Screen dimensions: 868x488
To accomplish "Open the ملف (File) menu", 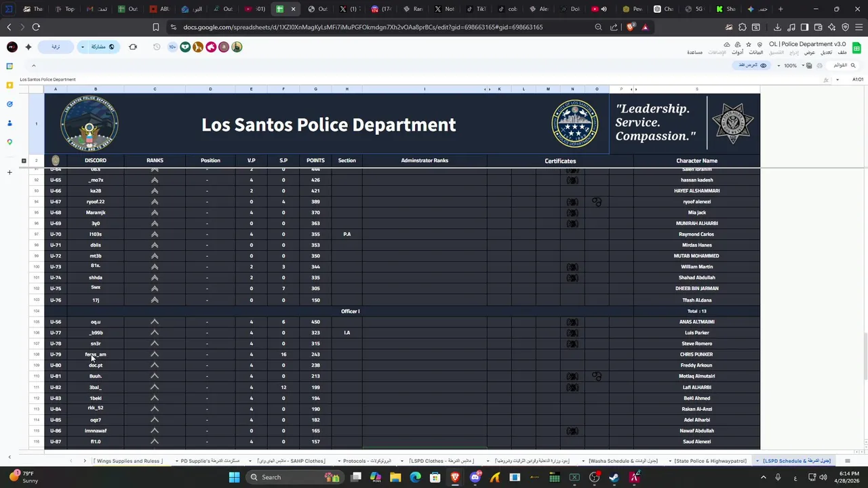I will coord(842,53).
